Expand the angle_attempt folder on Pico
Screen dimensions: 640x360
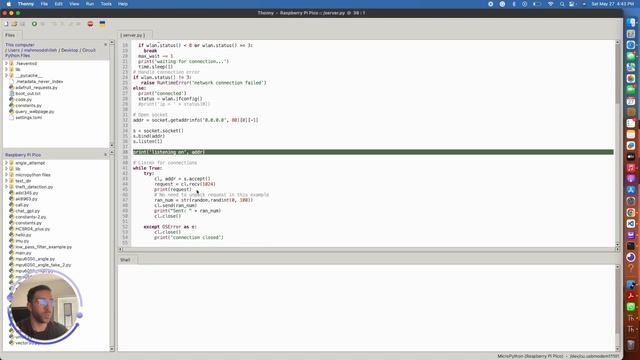click(7, 163)
